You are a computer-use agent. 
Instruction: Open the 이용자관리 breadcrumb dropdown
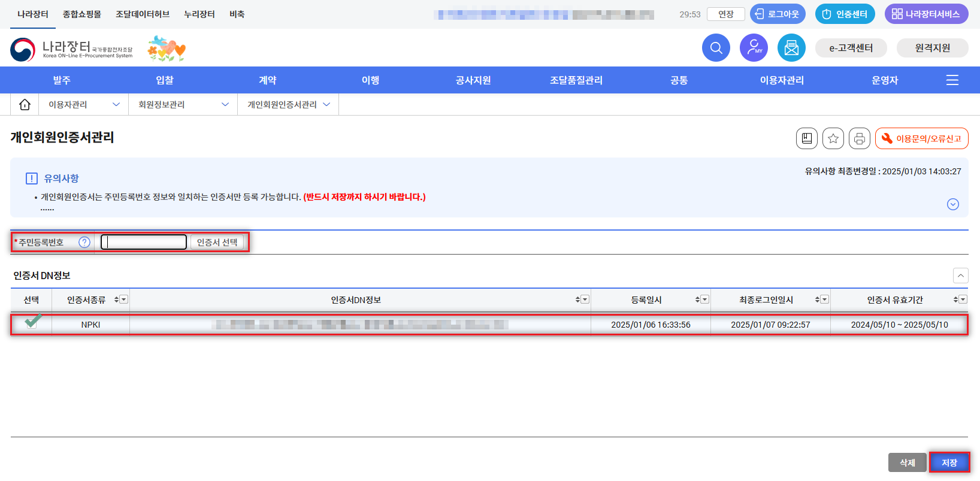84,104
